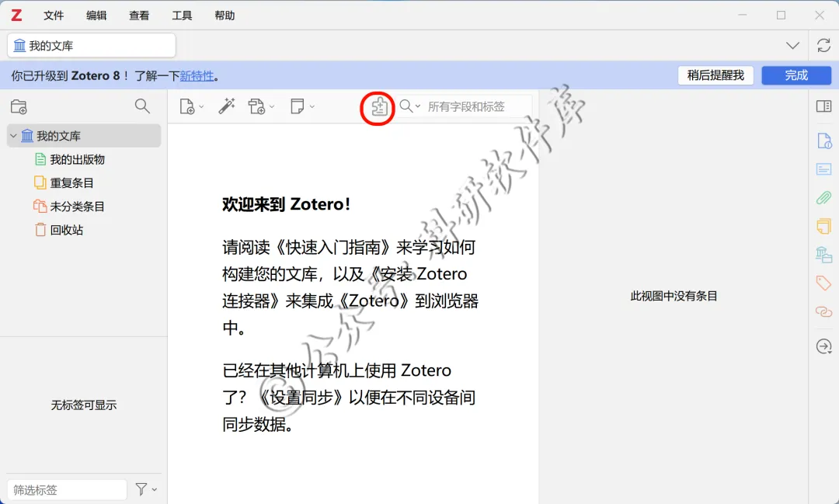Open the 编辑 menu
The image size is (839, 504).
pos(96,16)
